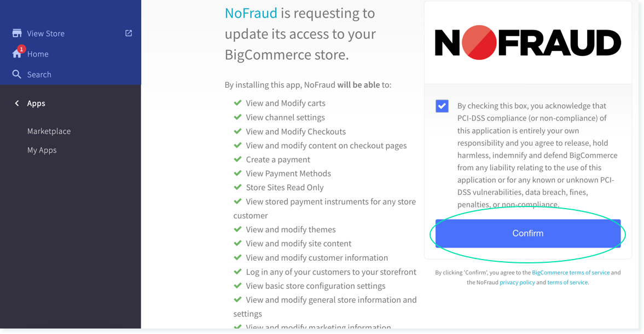Select Marketplace in the sidebar
The image size is (644, 334).
[x=49, y=131]
